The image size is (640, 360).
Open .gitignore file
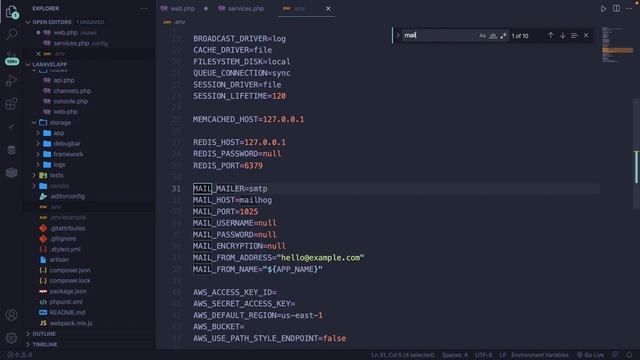tap(64, 239)
